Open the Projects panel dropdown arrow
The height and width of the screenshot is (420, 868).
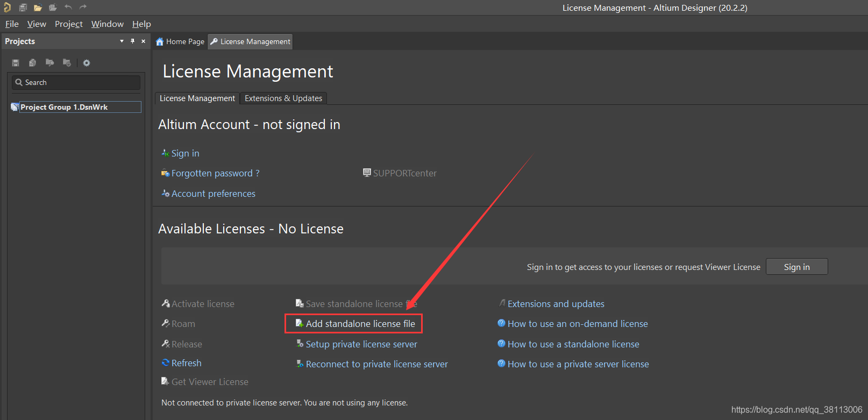click(122, 41)
